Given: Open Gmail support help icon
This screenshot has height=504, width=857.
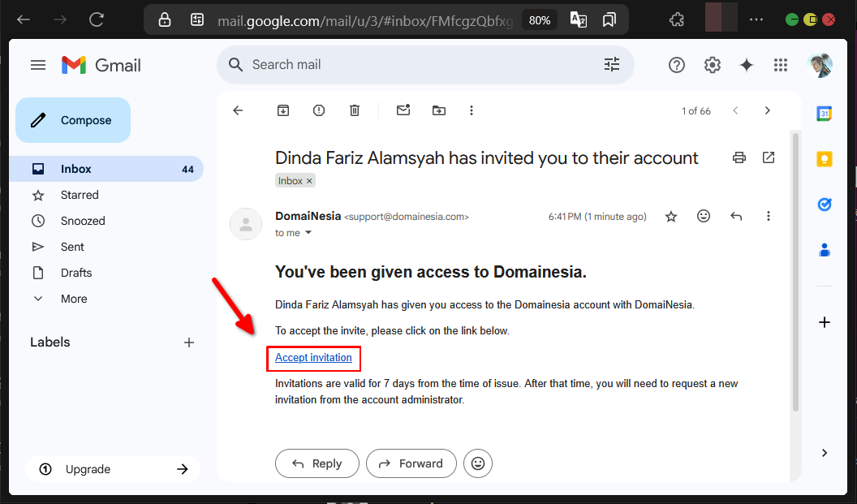Looking at the screenshot, I should click(677, 65).
